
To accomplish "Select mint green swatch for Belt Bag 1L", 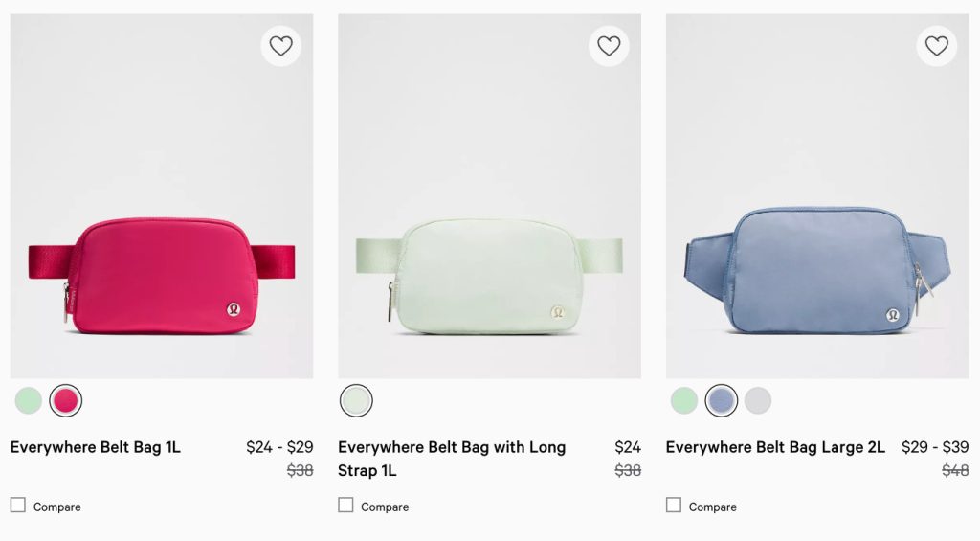I will tap(29, 400).
